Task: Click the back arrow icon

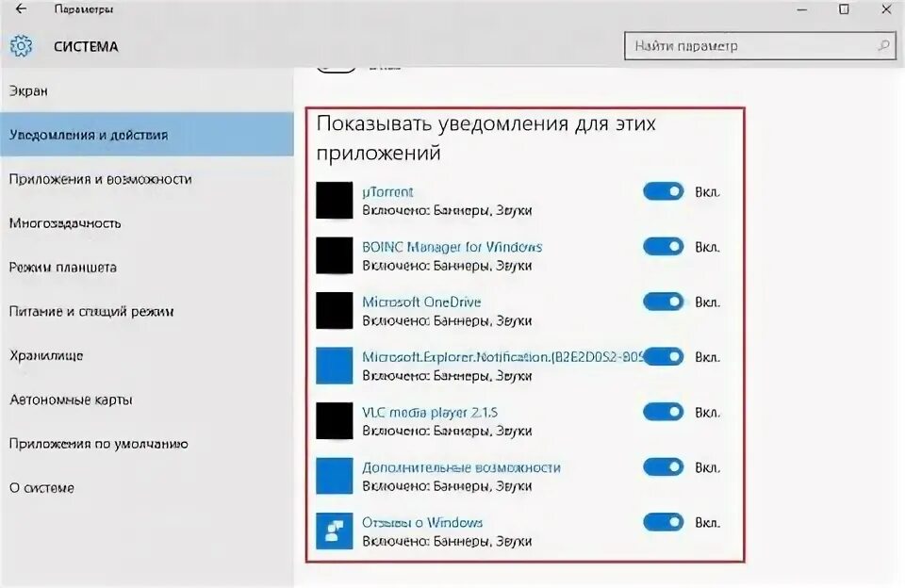Action: click(21, 8)
